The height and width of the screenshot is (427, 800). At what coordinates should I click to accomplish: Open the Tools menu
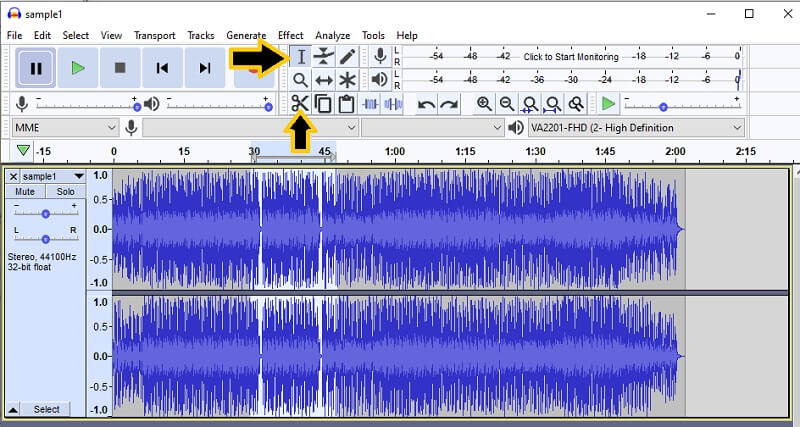pos(373,35)
